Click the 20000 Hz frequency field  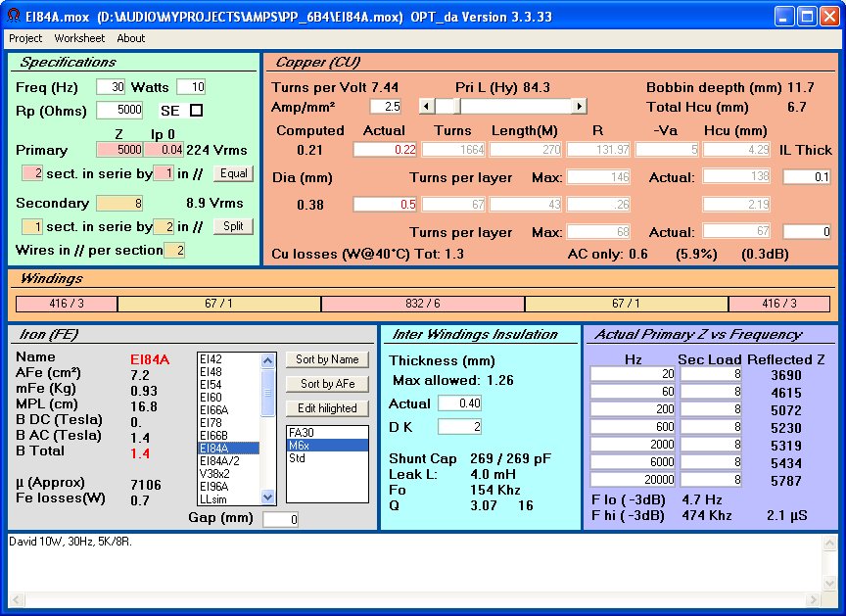pyautogui.click(x=633, y=480)
